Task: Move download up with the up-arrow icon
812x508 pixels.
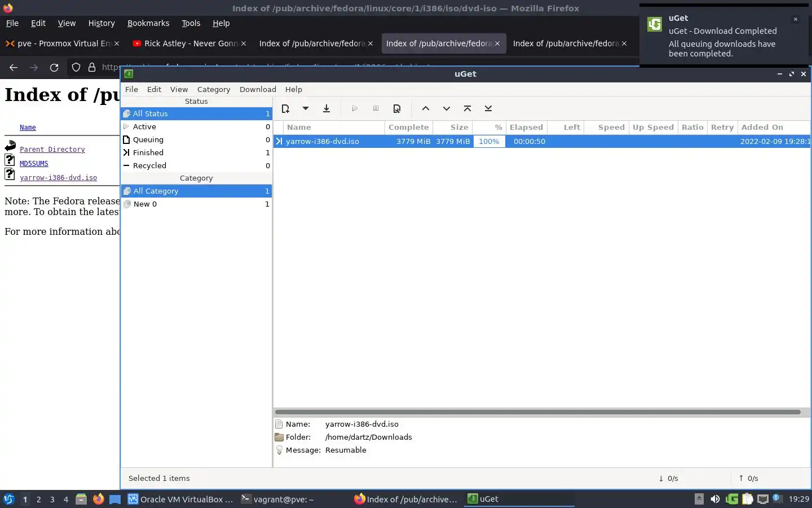Action: click(426, 108)
